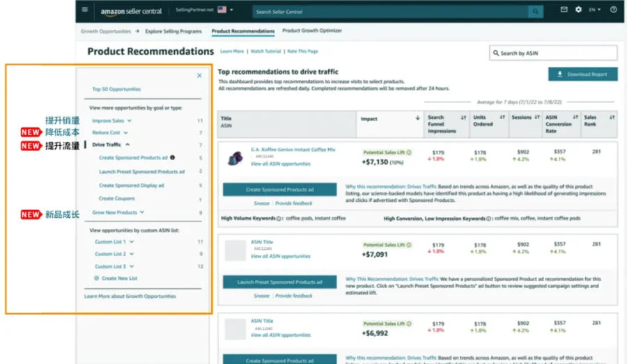627x364 pixels.
Task: Click the search magnifier button
Action: point(535,12)
